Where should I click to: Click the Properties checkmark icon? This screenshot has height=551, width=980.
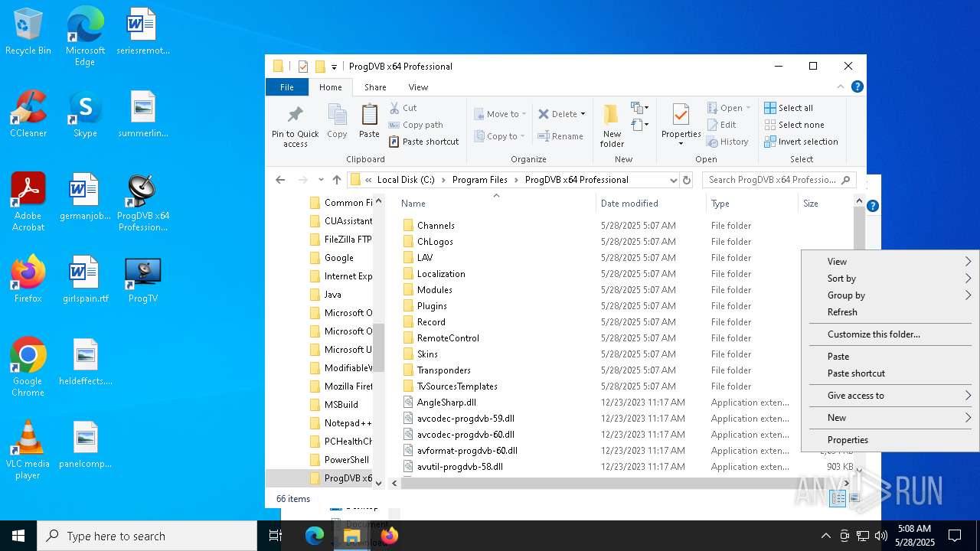point(681,115)
